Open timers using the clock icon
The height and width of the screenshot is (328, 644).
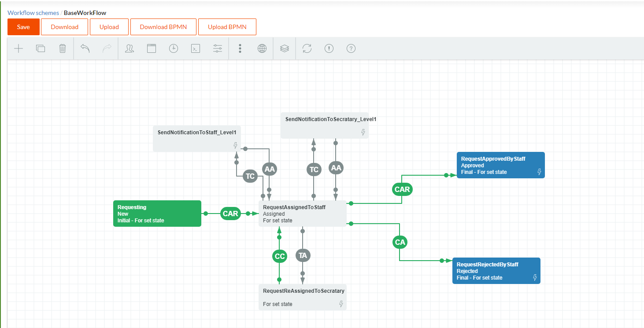pos(174,48)
